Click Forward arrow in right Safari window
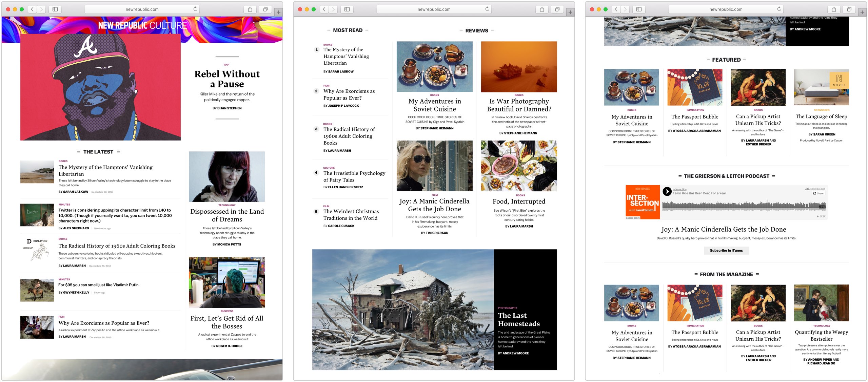The width and height of the screenshot is (868, 382). tap(625, 9)
